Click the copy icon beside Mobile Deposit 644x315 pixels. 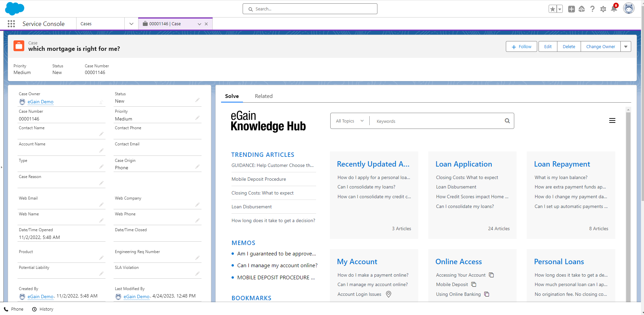point(474,284)
